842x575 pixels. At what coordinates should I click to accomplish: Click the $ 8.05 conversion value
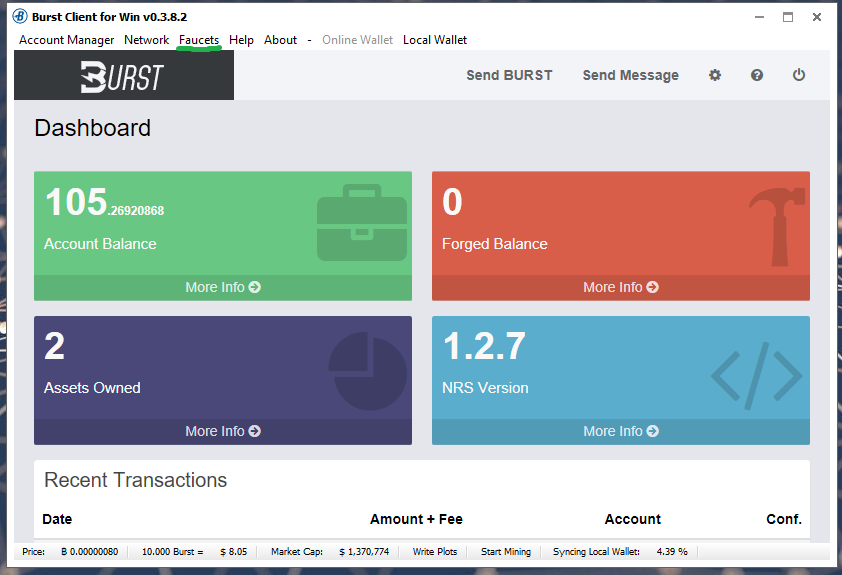point(234,551)
